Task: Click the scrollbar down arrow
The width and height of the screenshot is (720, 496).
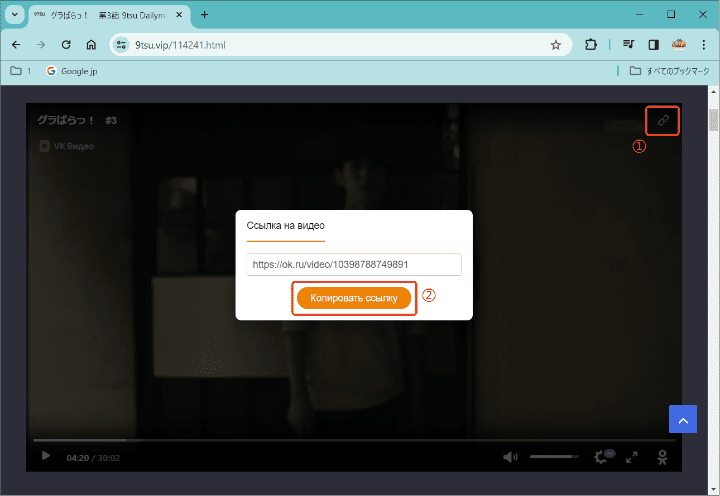Action: click(713, 490)
